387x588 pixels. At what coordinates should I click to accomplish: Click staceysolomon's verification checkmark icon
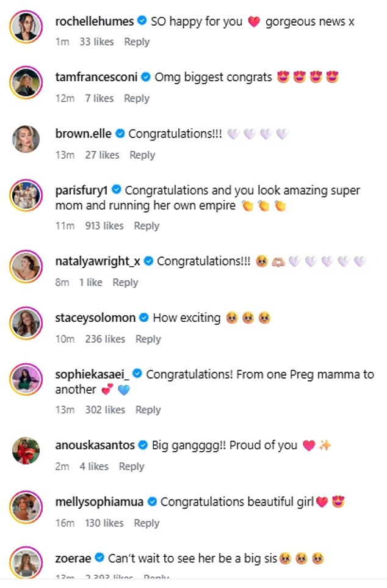pyautogui.click(x=143, y=318)
